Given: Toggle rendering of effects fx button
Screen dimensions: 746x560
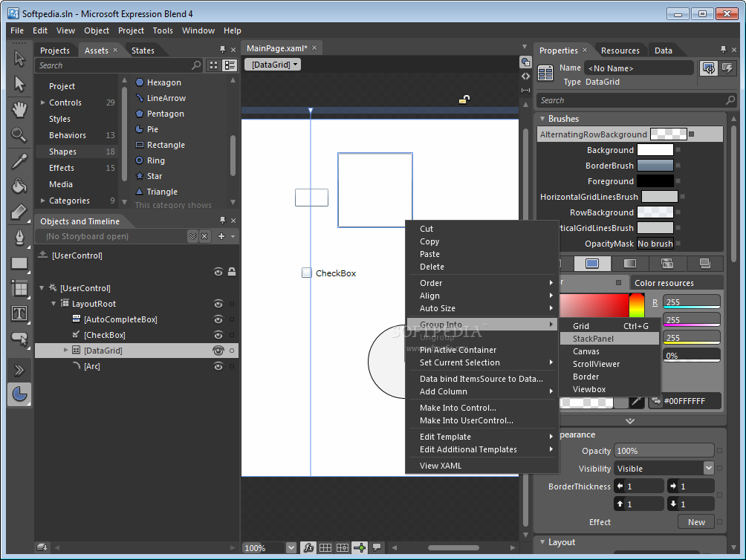Looking at the screenshot, I should 308,547.
